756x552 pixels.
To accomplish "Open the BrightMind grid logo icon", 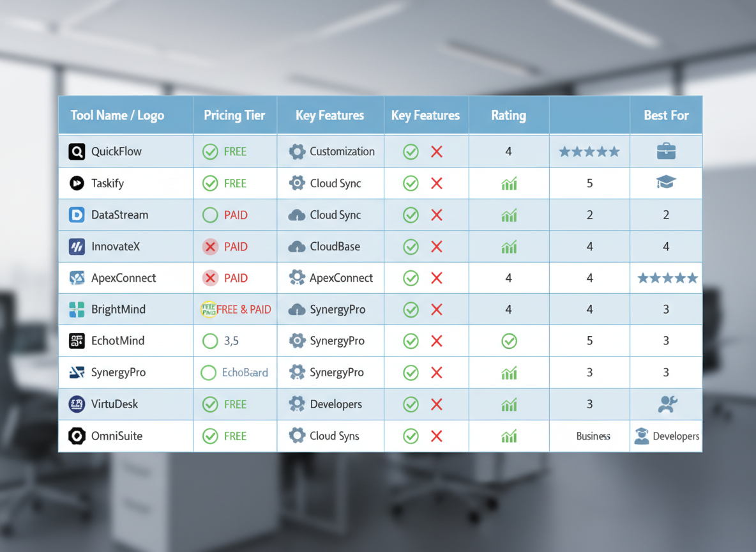I will tap(77, 310).
